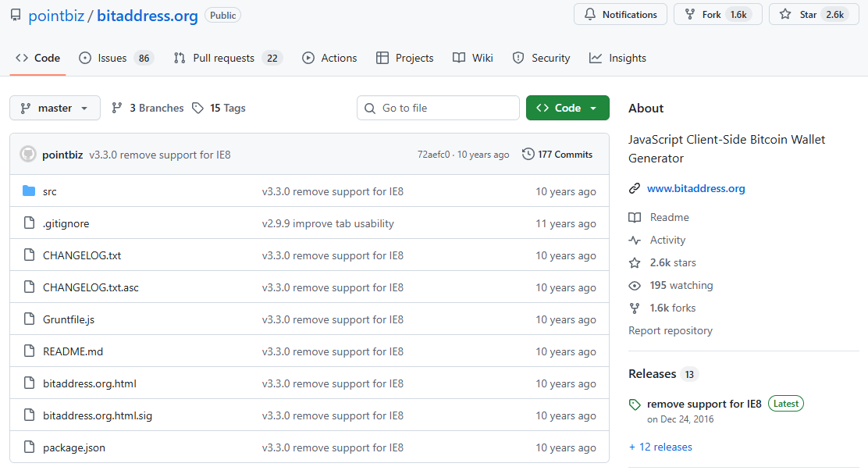Open the Notifications subscription button
The width and height of the screenshot is (868, 474).
(621, 15)
